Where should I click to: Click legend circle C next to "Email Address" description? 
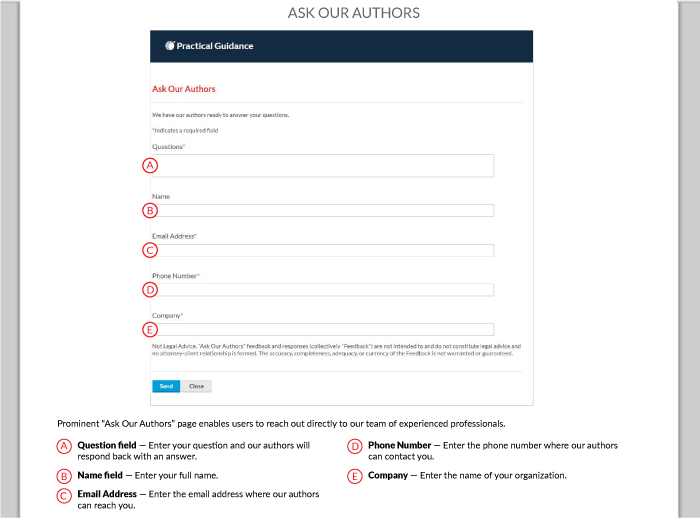point(64,495)
